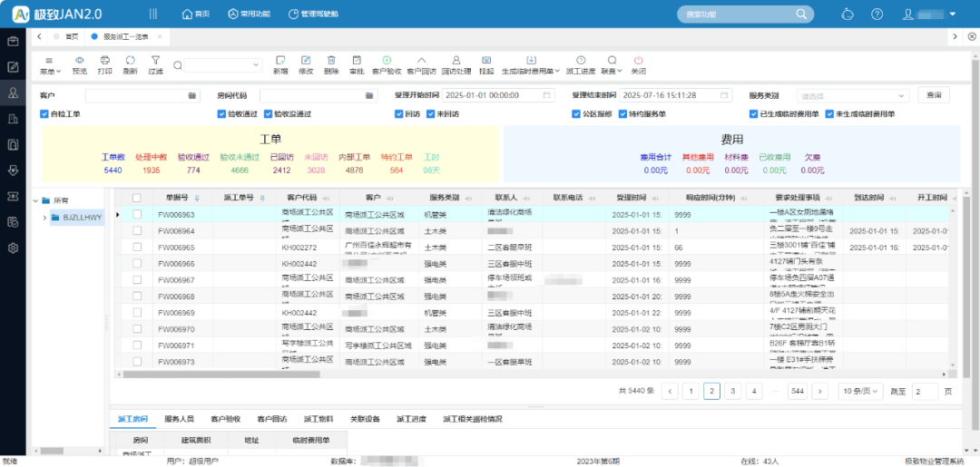
Task: Go to page 3 in pagination
Action: pos(733,391)
